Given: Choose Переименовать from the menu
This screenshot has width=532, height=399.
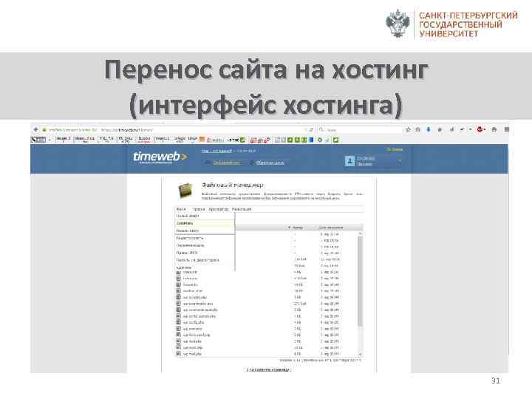Looking at the screenshot, I should [x=205, y=245].
